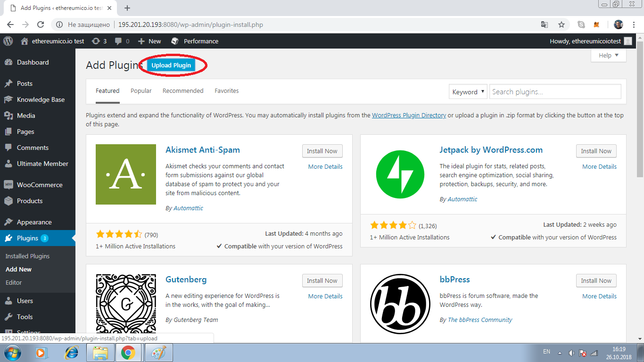This screenshot has width=644, height=362.
Task: Click the Upload Plugin button
Action: (171, 65)
